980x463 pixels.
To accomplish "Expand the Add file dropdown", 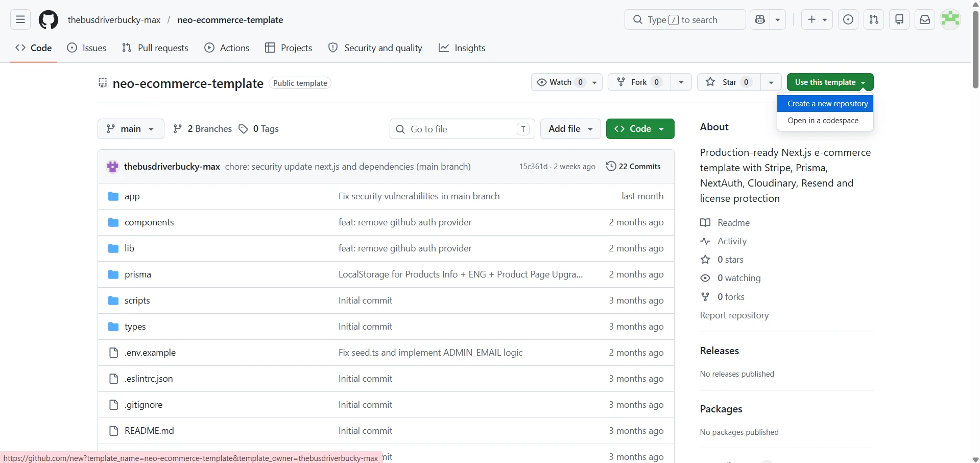I will click(570, 129).
